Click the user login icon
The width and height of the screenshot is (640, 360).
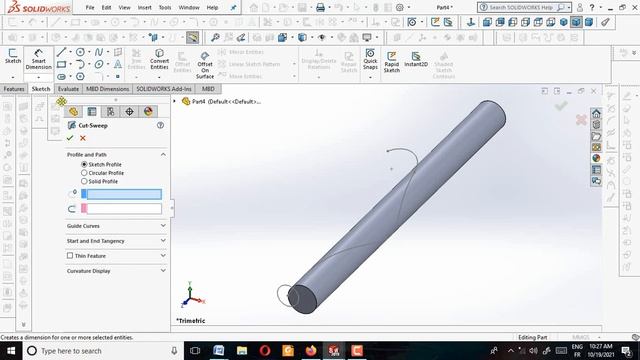point(580,7)
